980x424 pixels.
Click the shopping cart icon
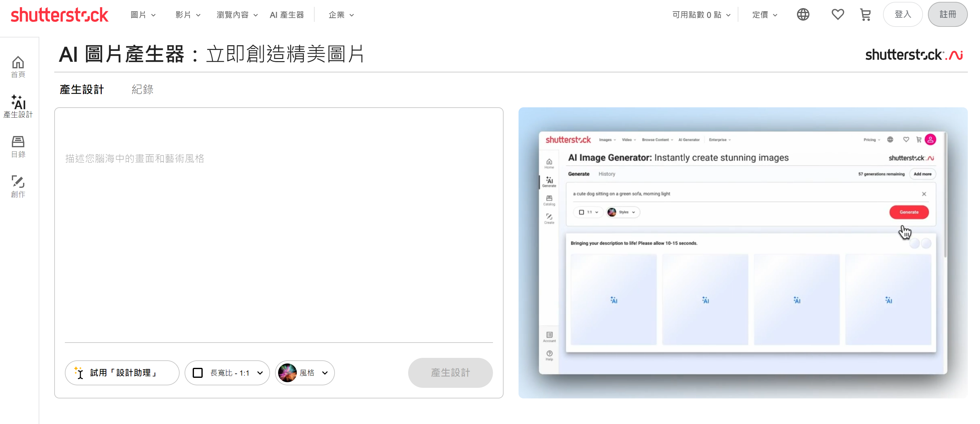864,14
